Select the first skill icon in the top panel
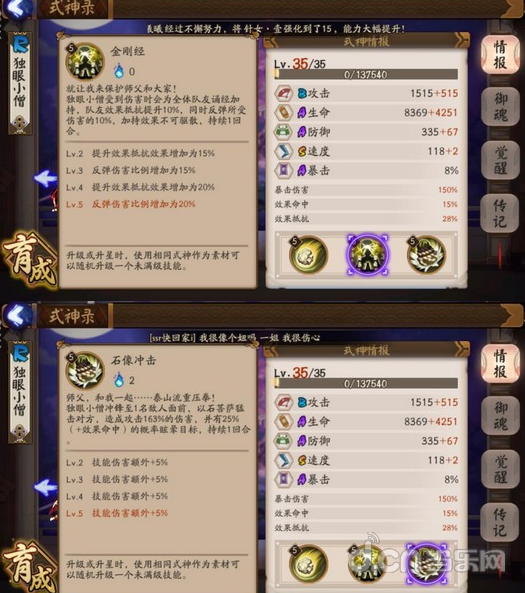Screen dimensions: 525x593 point(308,255)
